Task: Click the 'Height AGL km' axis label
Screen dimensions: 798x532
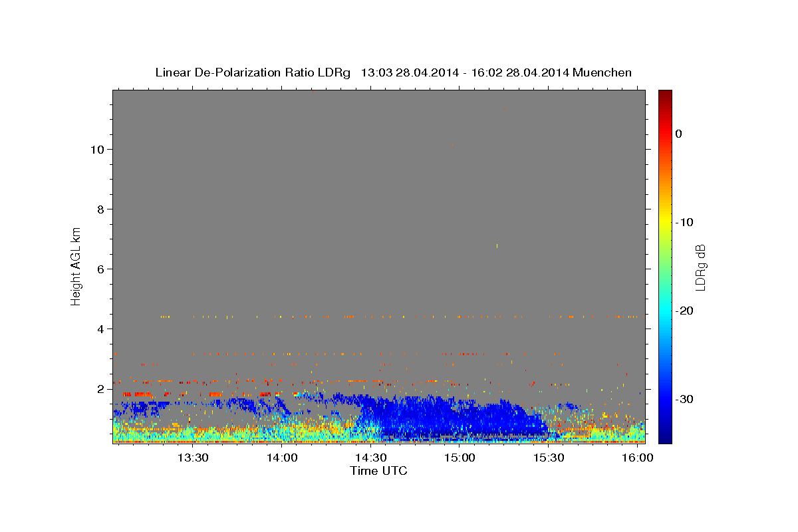Action: click(76, 266)
